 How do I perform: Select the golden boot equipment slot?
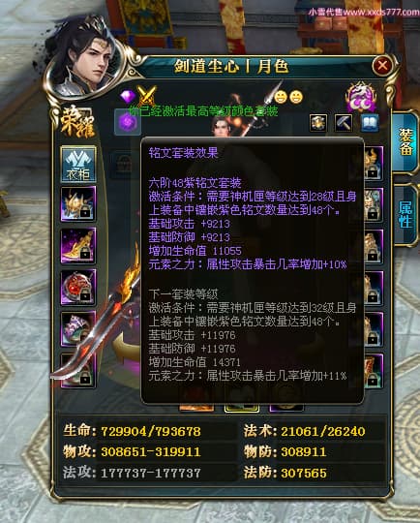(78, 246)
